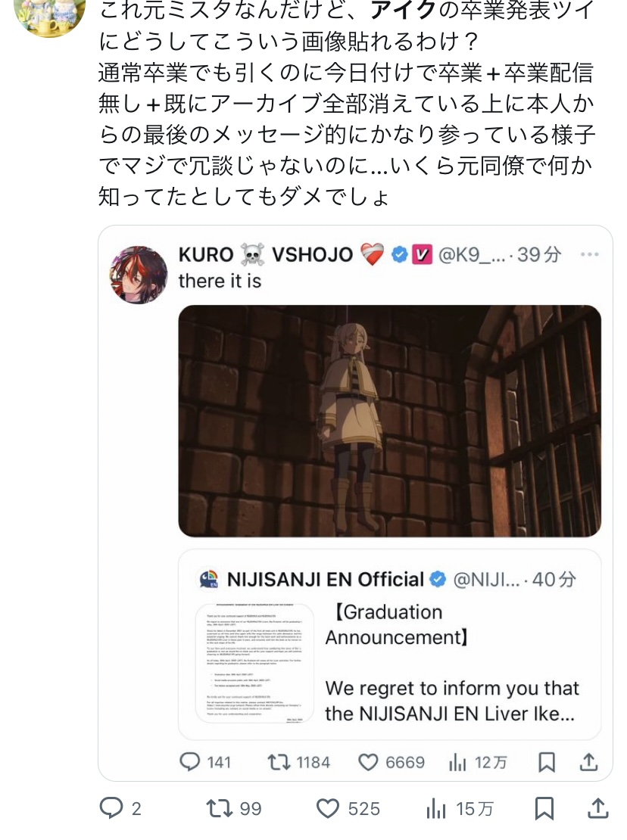This screenshot has width=627, height=840.
Task: Open KURO VSHOJO display name link
Action: [x=265, y=254]
